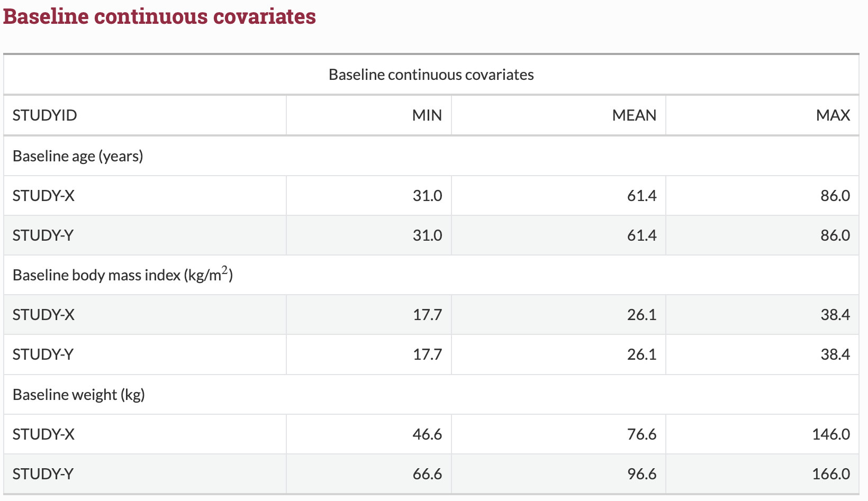Select STUDY-Y under Baseline age

[43, 235]
